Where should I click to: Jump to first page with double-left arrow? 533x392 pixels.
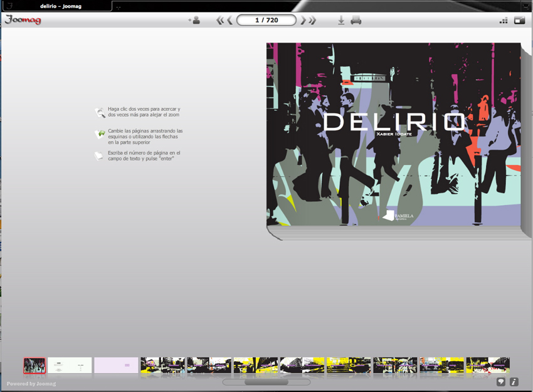[220, 21]
